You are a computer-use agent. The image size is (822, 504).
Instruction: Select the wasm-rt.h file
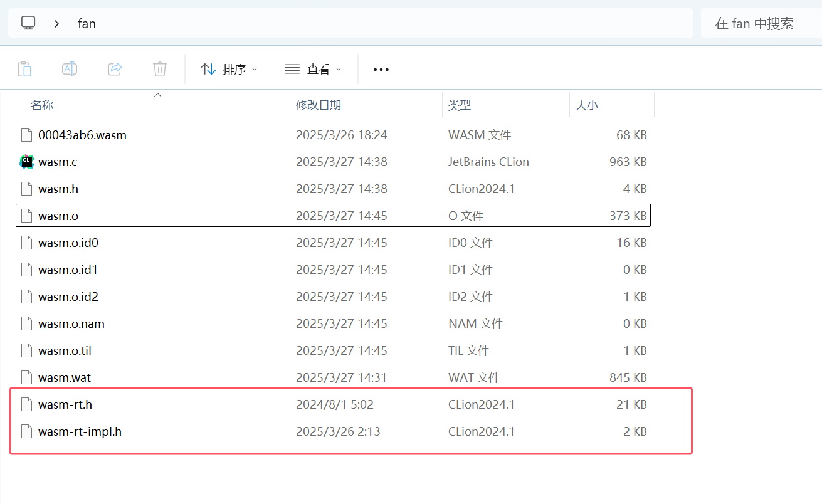click(65, 404)
